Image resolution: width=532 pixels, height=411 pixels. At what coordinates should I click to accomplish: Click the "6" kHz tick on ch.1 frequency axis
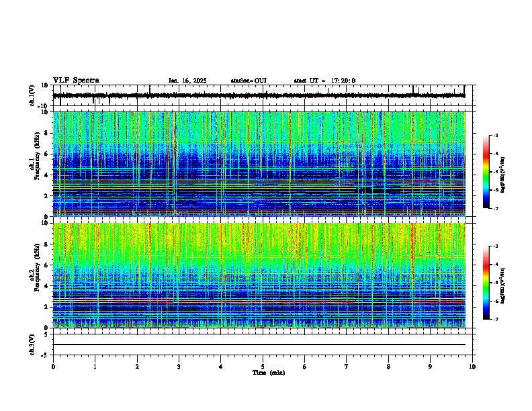(x=47, y=154)
